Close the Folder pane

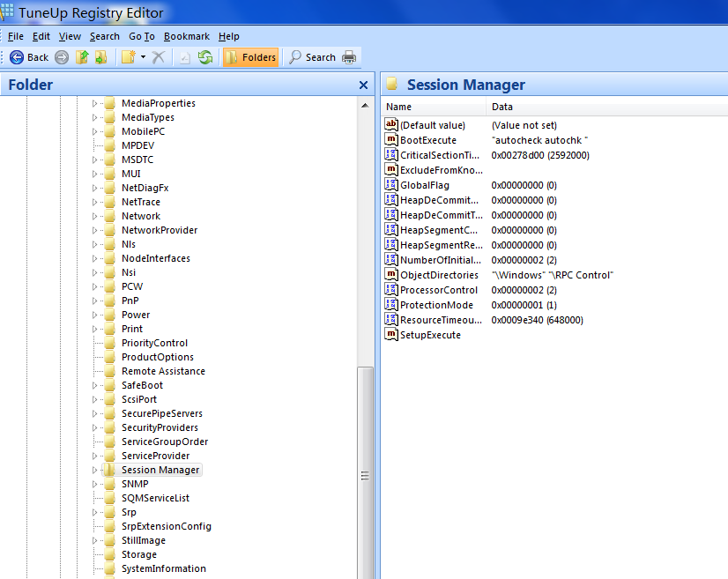pos(363,85)
